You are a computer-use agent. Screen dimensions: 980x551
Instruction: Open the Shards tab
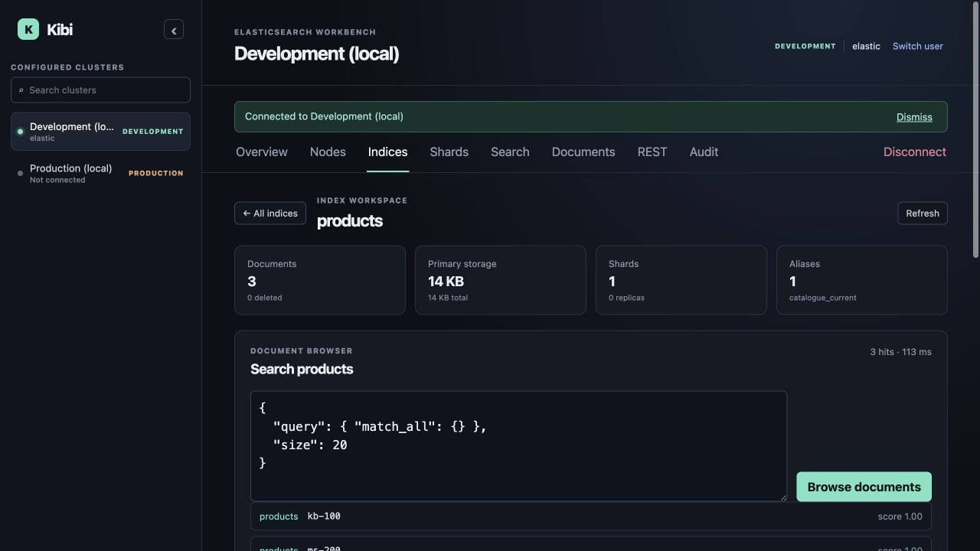click(x=449, y=152)
